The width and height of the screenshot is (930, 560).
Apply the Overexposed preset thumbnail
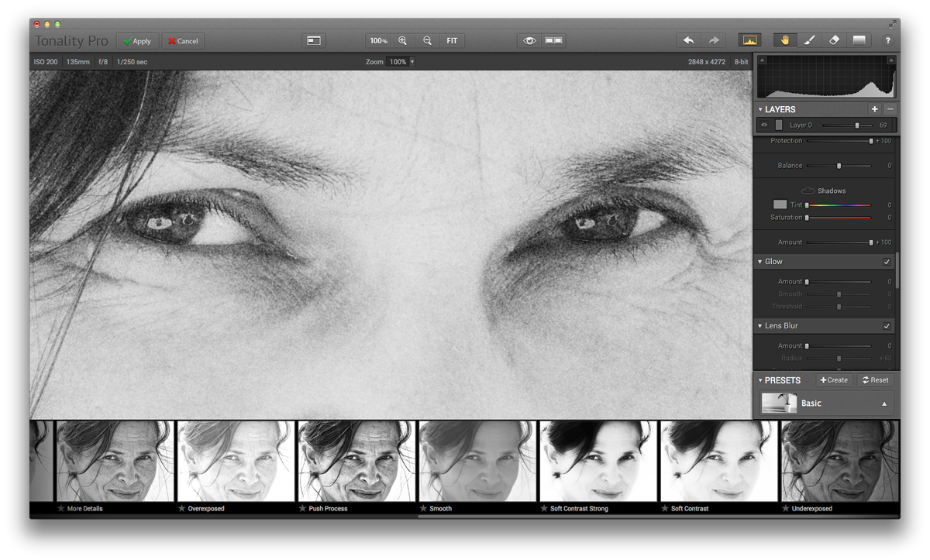click(x=236, y=462)
